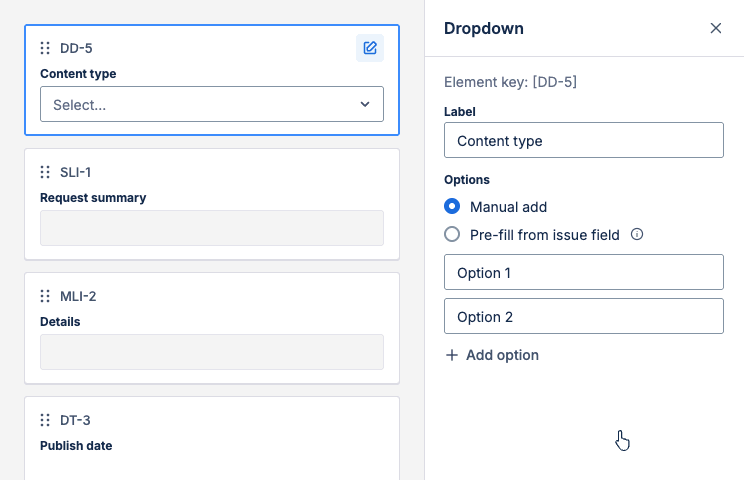Image resolution: width=744 pixels, height=480 pixels.
Task: Show info about Pre-fill from issue field
Action: 637,234
